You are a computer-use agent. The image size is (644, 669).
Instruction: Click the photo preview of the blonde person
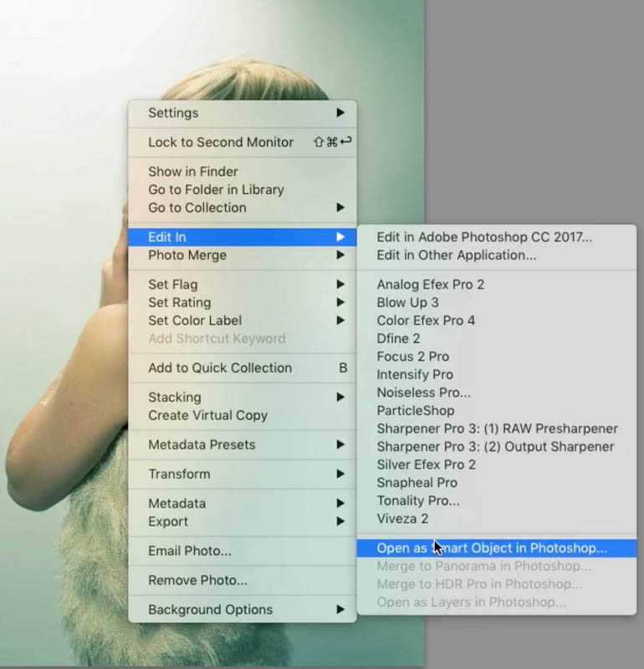pos(64,333)
